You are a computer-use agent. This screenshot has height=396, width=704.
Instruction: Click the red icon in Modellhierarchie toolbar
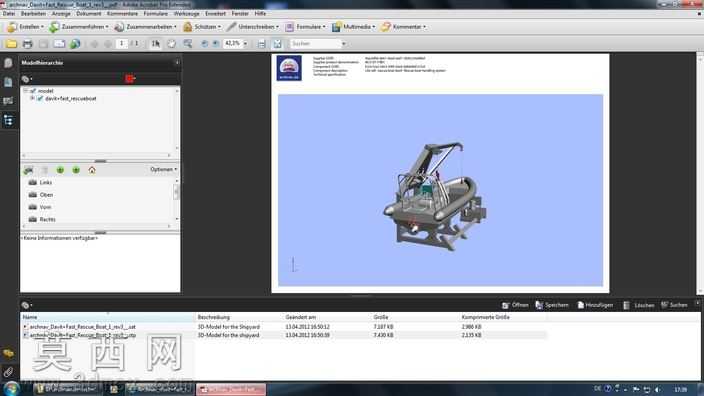pos(130,79)
